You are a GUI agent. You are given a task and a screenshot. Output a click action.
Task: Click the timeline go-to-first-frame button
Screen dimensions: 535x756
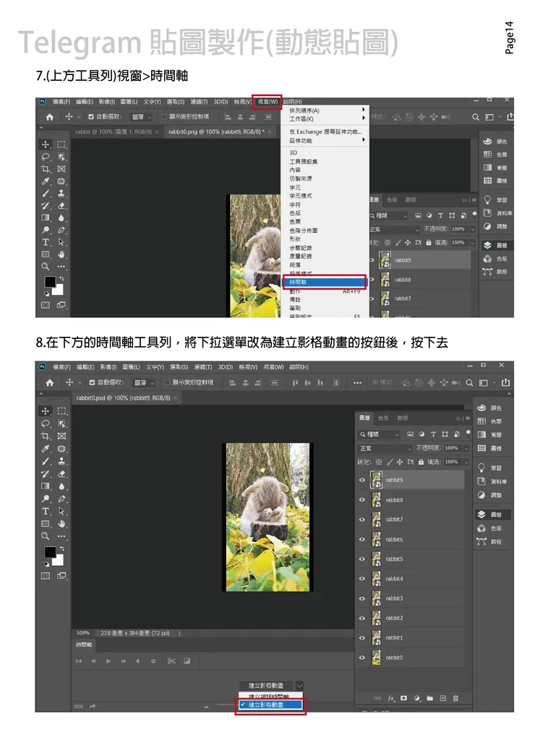(x=79, y=661)
